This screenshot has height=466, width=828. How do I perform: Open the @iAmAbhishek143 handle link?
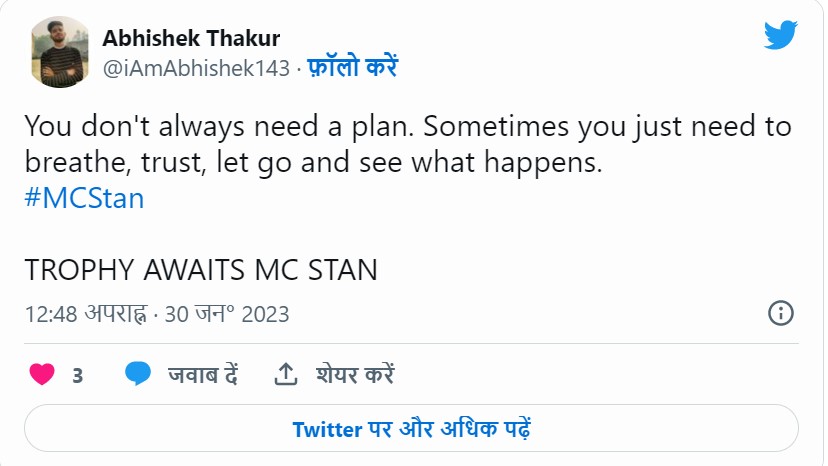196,68
